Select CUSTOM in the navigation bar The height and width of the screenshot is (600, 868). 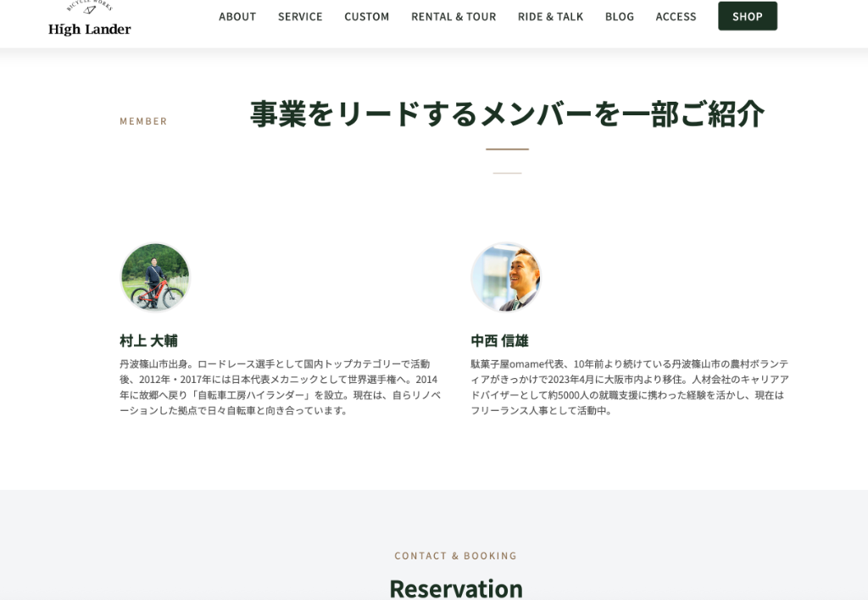367,16
